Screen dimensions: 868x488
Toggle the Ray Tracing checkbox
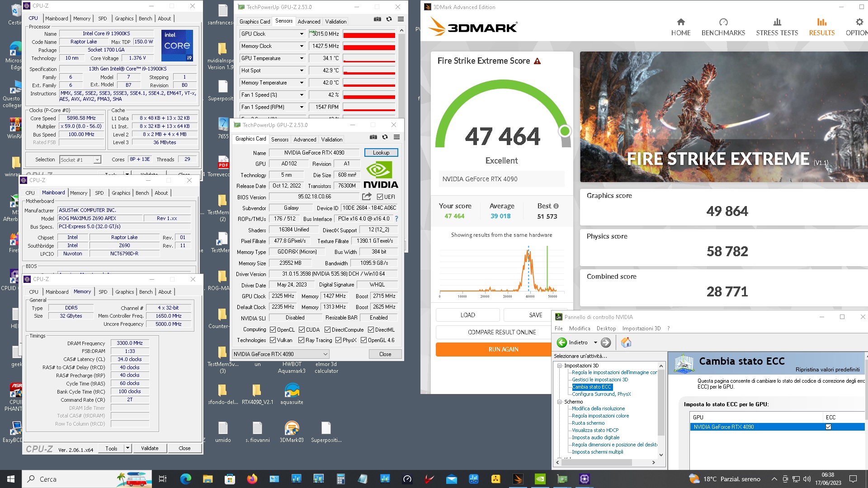(x=301, y=340)
